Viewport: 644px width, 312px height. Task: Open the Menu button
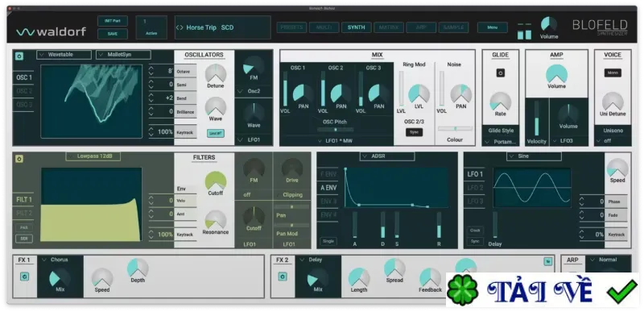493,27
